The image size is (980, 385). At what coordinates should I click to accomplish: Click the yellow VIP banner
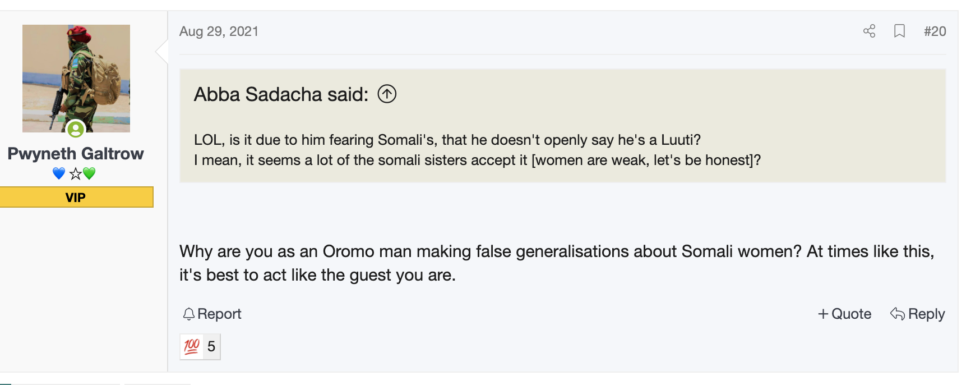[76, 197]
